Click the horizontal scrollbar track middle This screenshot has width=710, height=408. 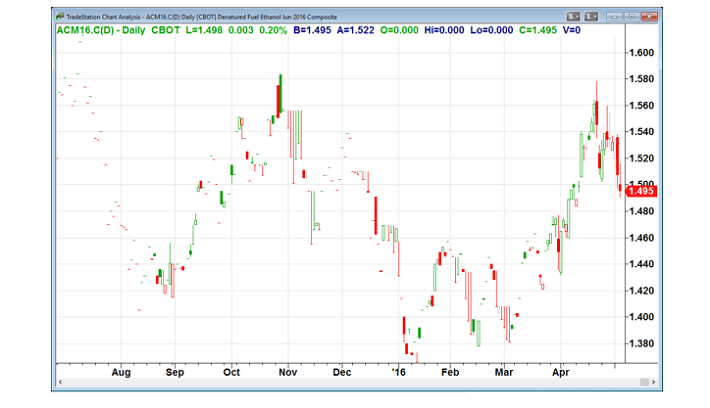coord(352,382)
